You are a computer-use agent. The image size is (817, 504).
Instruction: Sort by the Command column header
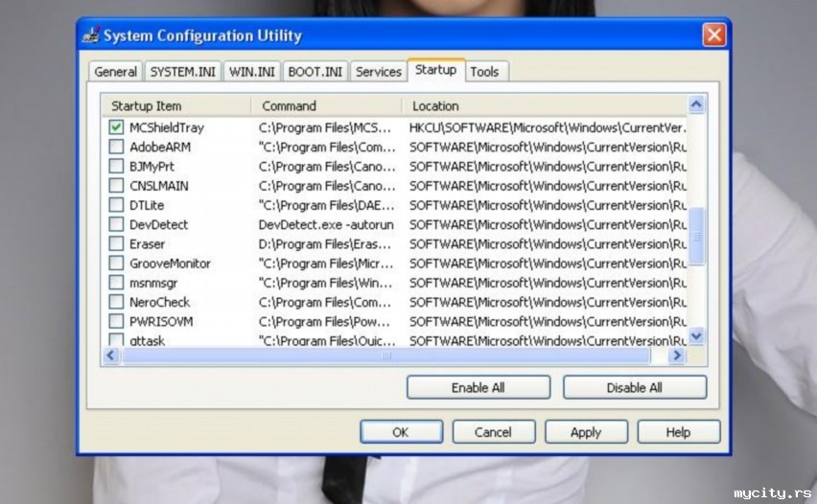click(327, 105)
